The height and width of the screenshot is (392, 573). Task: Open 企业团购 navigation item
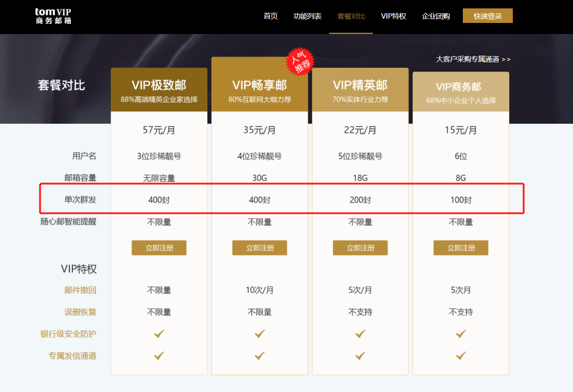click(x=436, y=16)
